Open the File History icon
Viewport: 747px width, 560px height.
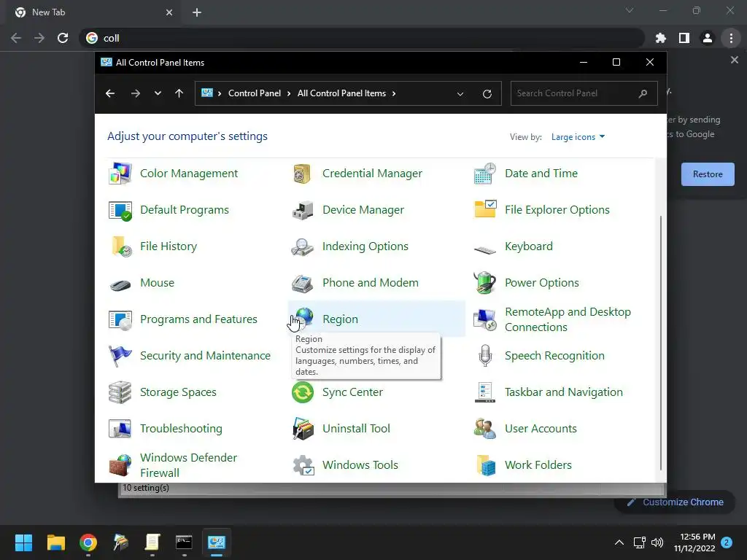[x=120, y=246]
